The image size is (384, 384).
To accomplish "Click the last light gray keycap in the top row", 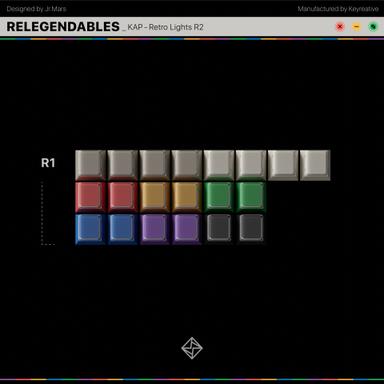I will click(x=315, y=165).
